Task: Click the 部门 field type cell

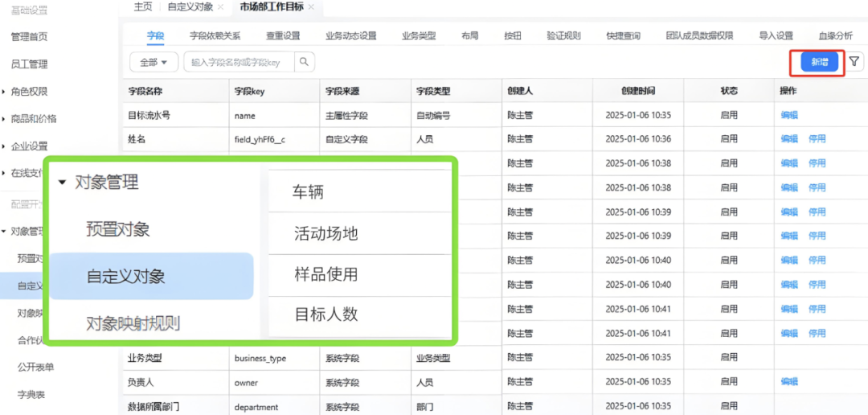Action: pos(424,407)
